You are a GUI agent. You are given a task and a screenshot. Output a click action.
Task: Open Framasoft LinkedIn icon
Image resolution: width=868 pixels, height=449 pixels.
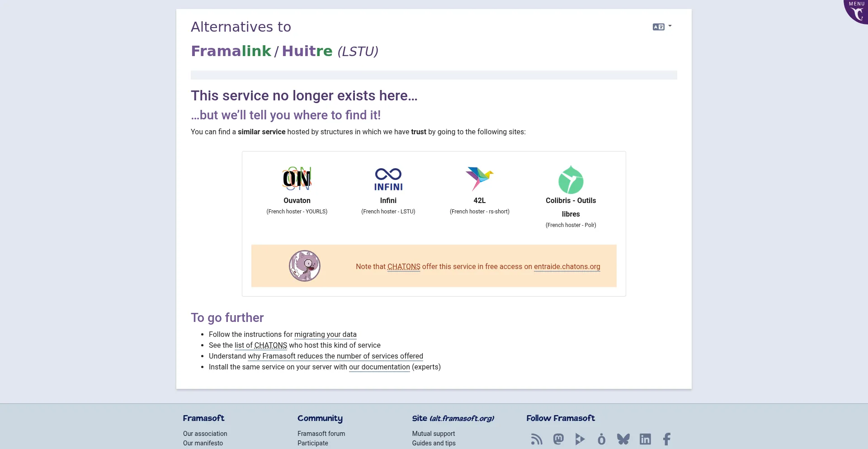645,439
